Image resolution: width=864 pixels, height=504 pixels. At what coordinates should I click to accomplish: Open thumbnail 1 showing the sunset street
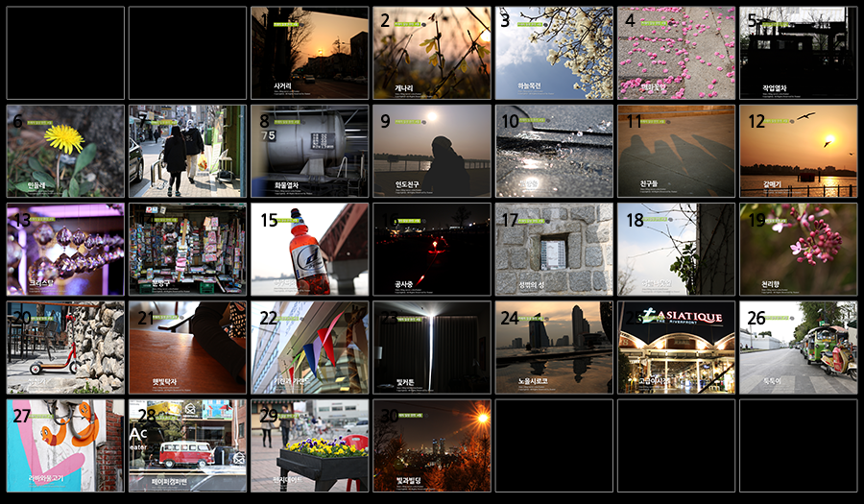[x=309, y=53]
